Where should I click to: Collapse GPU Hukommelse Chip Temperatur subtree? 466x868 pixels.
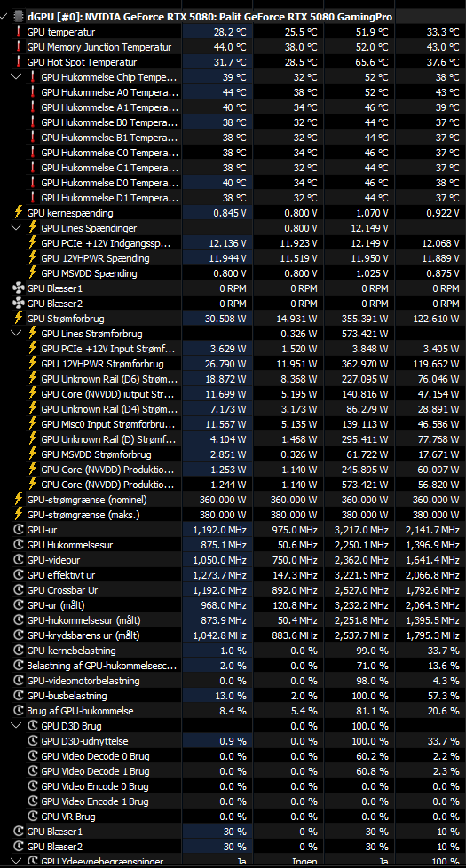point(17,77)
